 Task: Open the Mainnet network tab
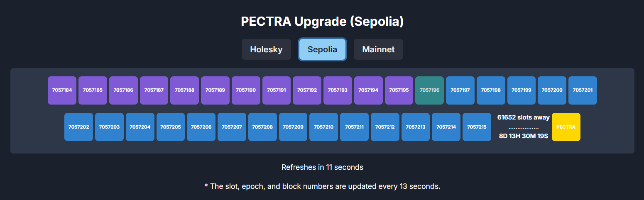click(x=378, y=49)
